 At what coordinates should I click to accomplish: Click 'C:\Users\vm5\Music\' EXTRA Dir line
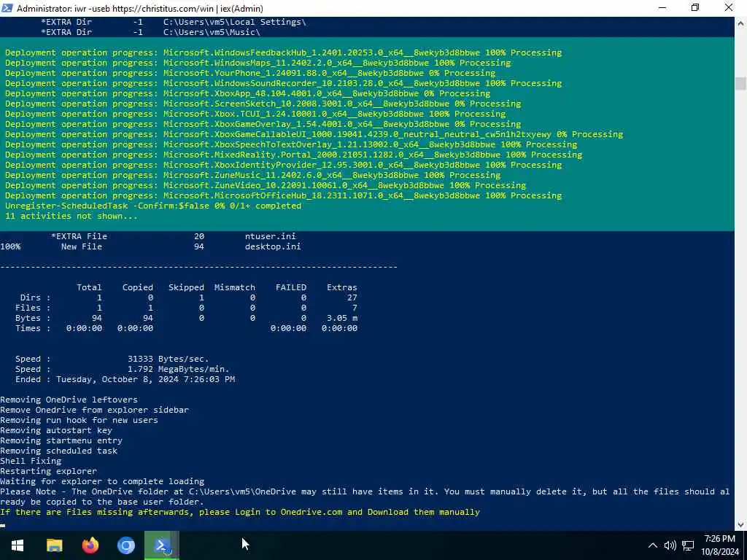click(150, 32)
